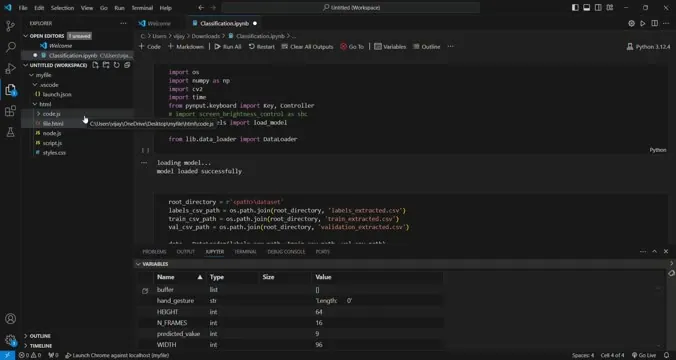Switch to the Problems panel tab
Screen dimensions: 676x360
[154, 252]
